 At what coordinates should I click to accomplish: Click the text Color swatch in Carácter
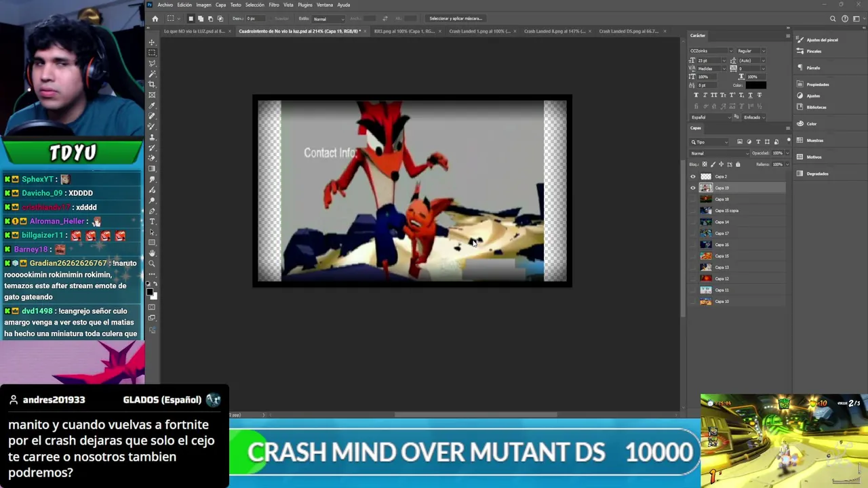(755, 85)
